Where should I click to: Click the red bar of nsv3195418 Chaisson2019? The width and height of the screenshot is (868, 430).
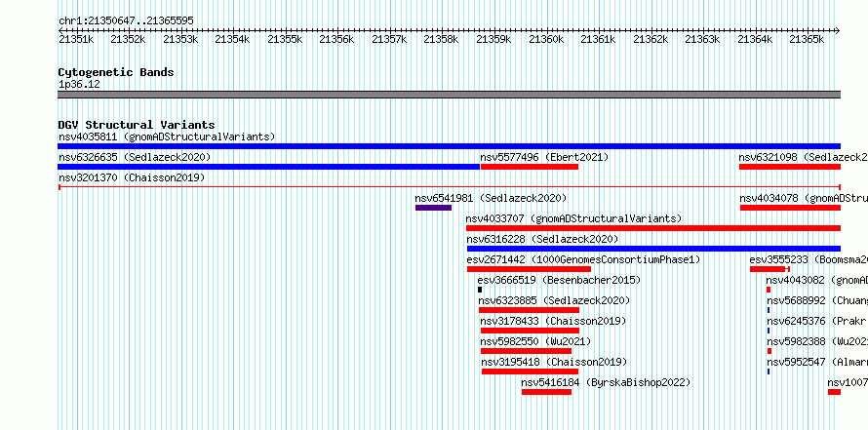point(530,371)
